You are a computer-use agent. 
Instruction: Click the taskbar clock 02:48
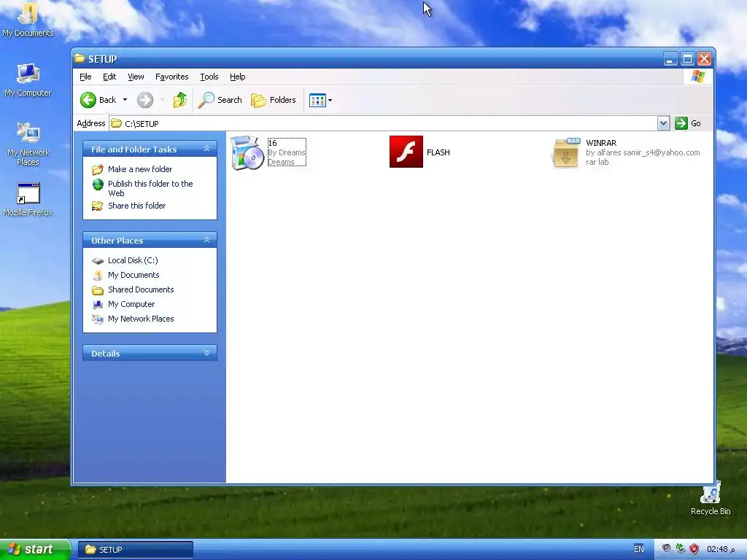pyautogui.click(x=721, y=549)
